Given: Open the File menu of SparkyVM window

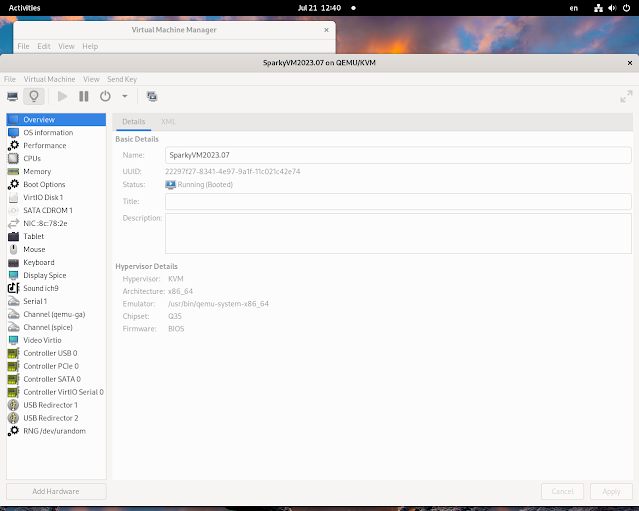Looking at the screenshot, I should [x=10, y=79].
